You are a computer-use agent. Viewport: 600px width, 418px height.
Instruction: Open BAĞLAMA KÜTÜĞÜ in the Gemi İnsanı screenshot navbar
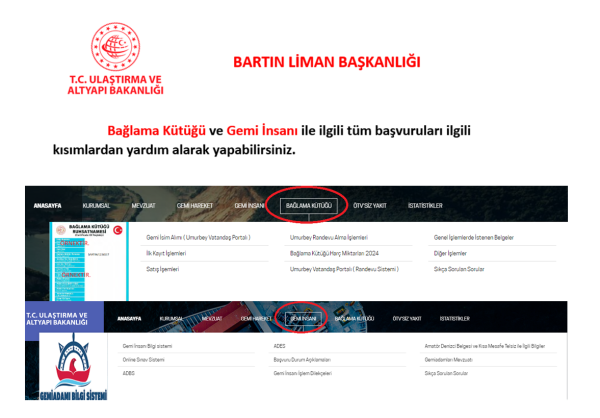pyautogui.click(x=354, y=318)
